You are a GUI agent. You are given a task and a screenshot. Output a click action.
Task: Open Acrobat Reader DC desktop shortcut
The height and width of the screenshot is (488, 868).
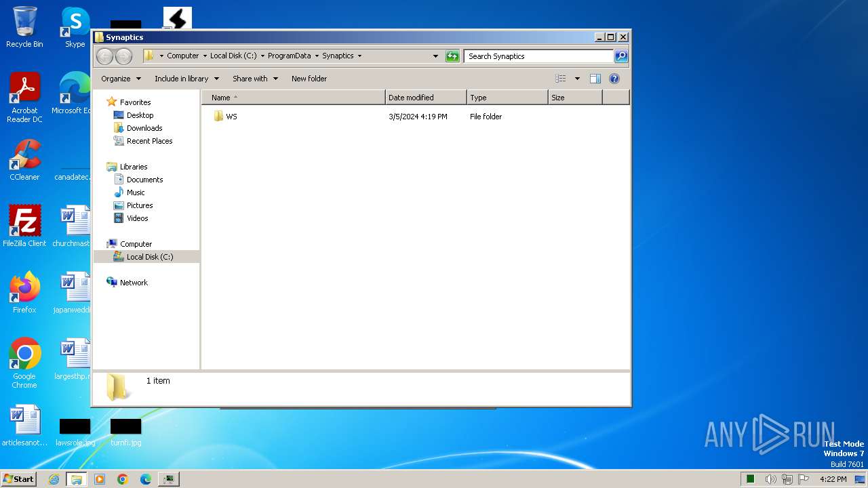coord(24,98)
